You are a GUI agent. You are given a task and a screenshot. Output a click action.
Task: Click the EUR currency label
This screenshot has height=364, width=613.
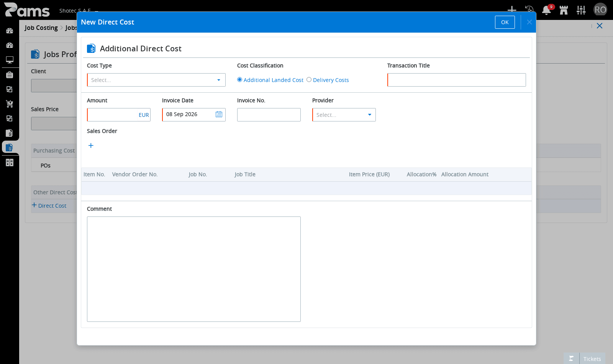(x=144, y=115)
